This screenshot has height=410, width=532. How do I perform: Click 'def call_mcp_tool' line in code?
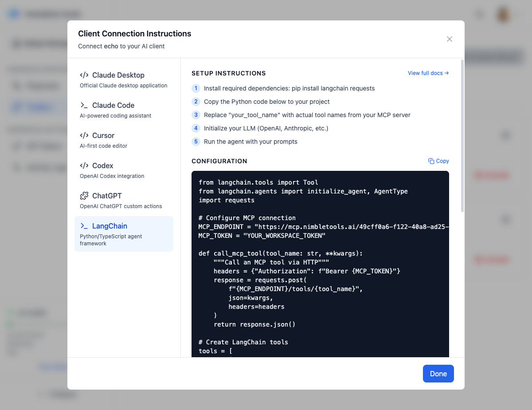[281, 253]
